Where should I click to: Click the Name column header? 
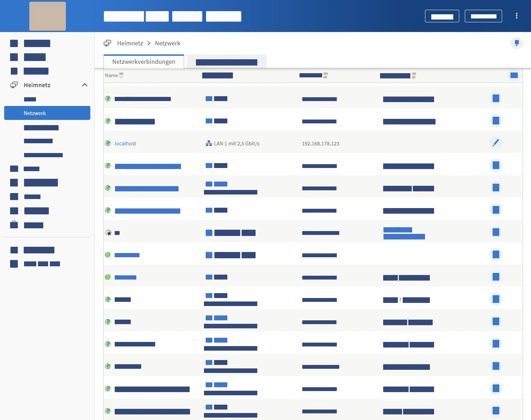(x=112, y=75)
